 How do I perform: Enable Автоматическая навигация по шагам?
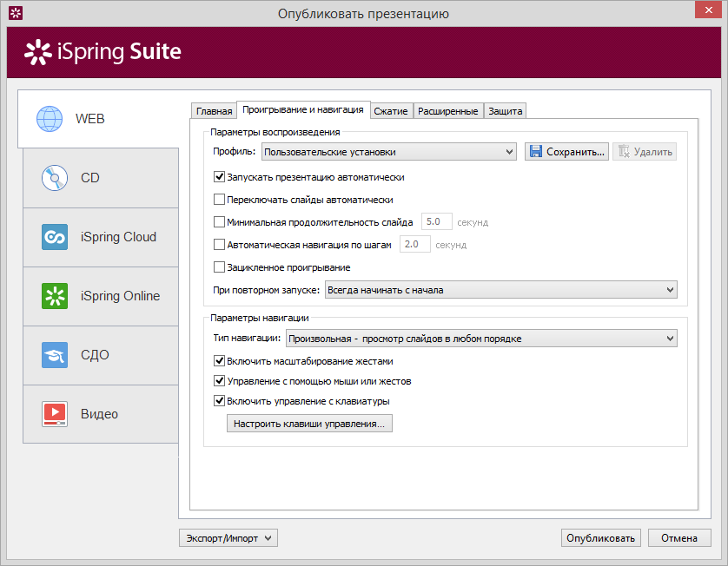pyautogui.click(x=219, y=245)
